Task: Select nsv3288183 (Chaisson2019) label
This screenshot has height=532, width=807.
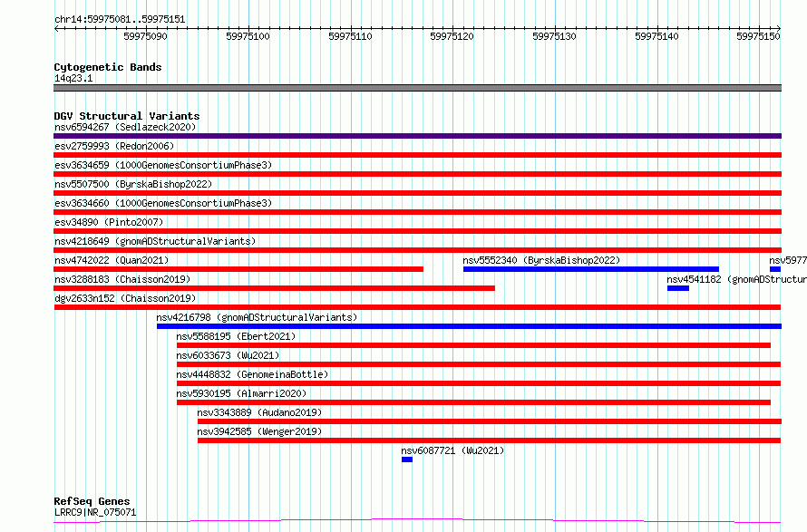Action: click(x=122, y=279)
